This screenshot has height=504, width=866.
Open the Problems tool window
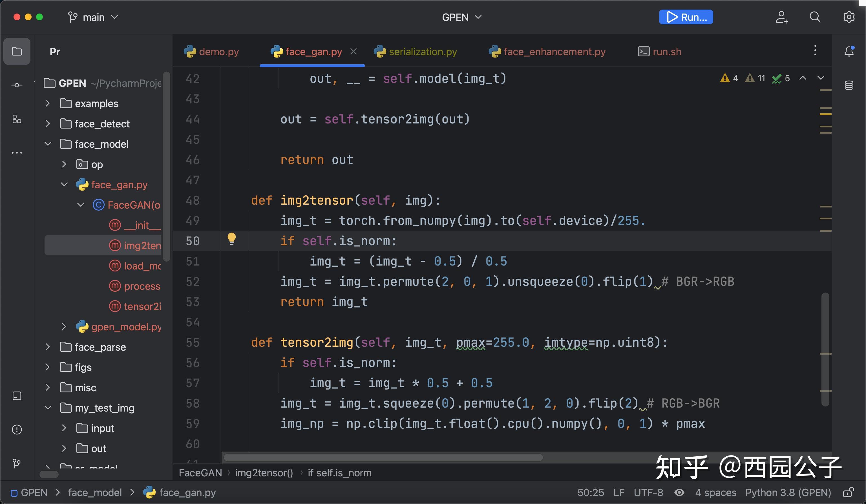tap(17, 430)
